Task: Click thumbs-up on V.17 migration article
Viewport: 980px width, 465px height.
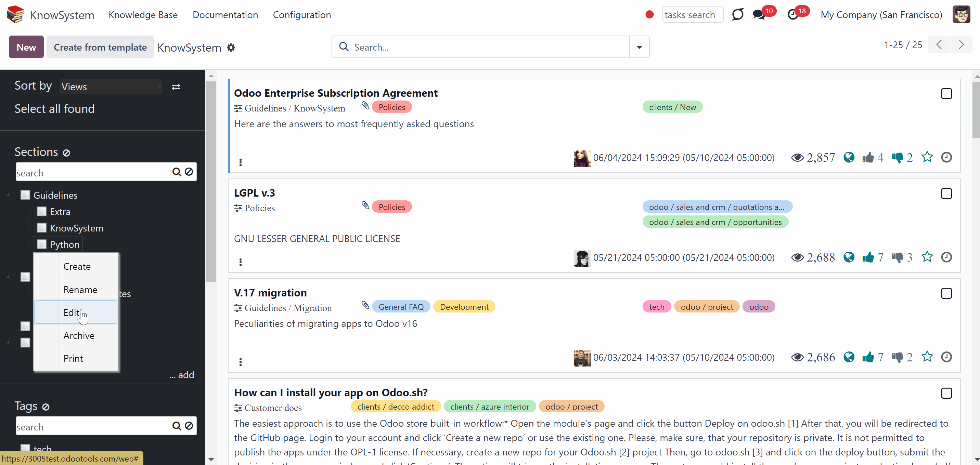Action: (x=868, y=357)
